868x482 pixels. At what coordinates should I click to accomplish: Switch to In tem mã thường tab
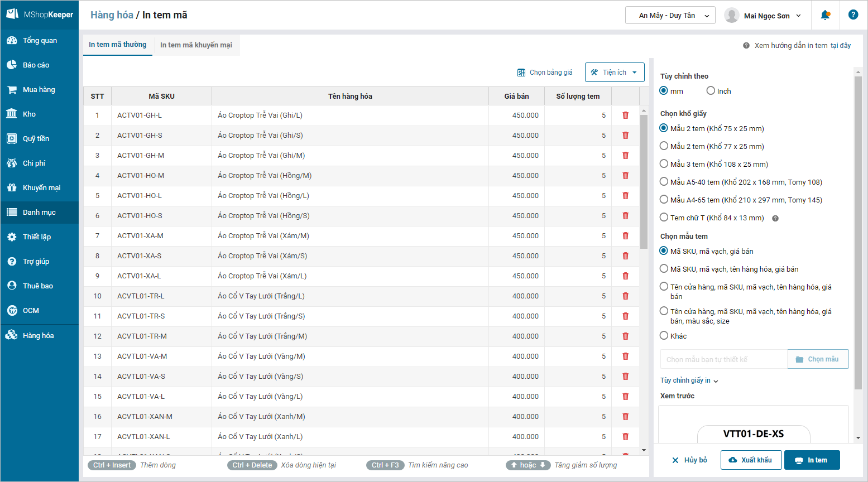[x=118, y=45]
